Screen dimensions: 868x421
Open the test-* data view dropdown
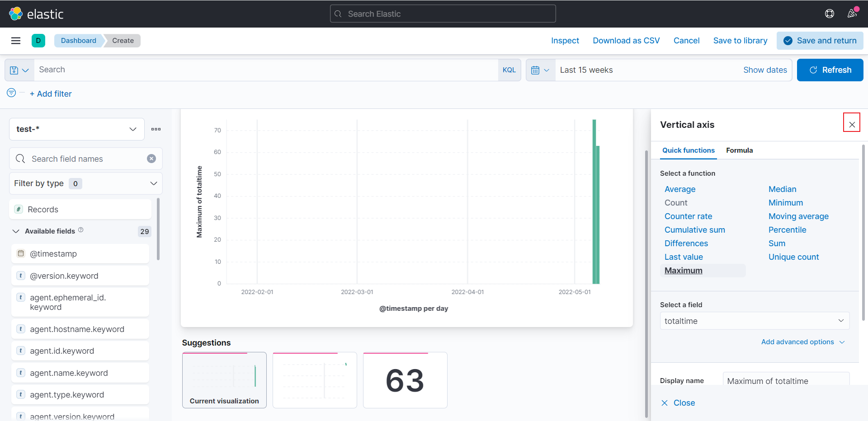coord(77,129)
